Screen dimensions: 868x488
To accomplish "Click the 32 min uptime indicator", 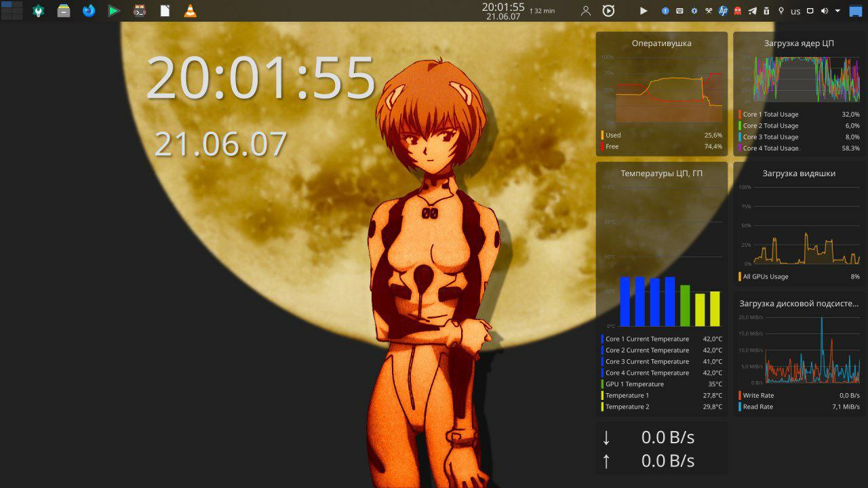I will 542,11.
